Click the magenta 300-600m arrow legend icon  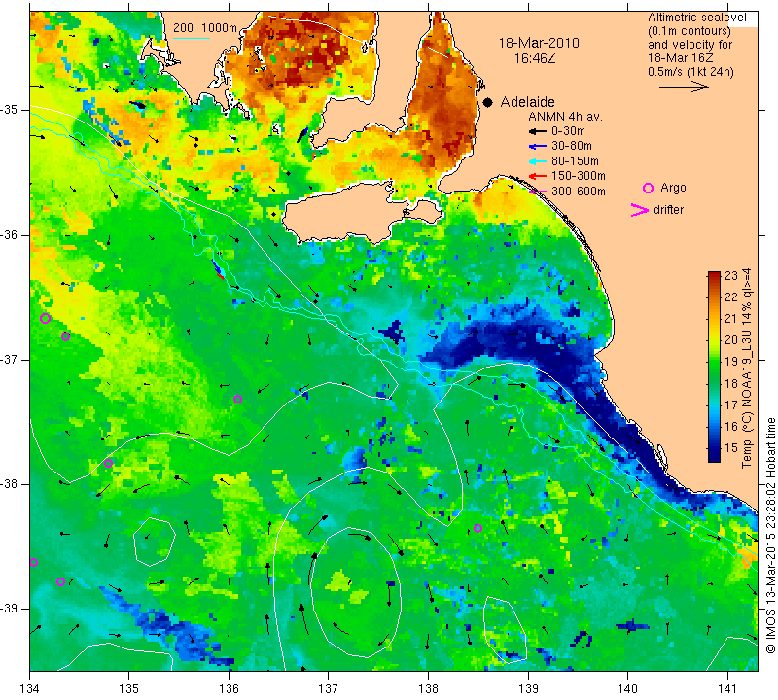pos(538,192)
